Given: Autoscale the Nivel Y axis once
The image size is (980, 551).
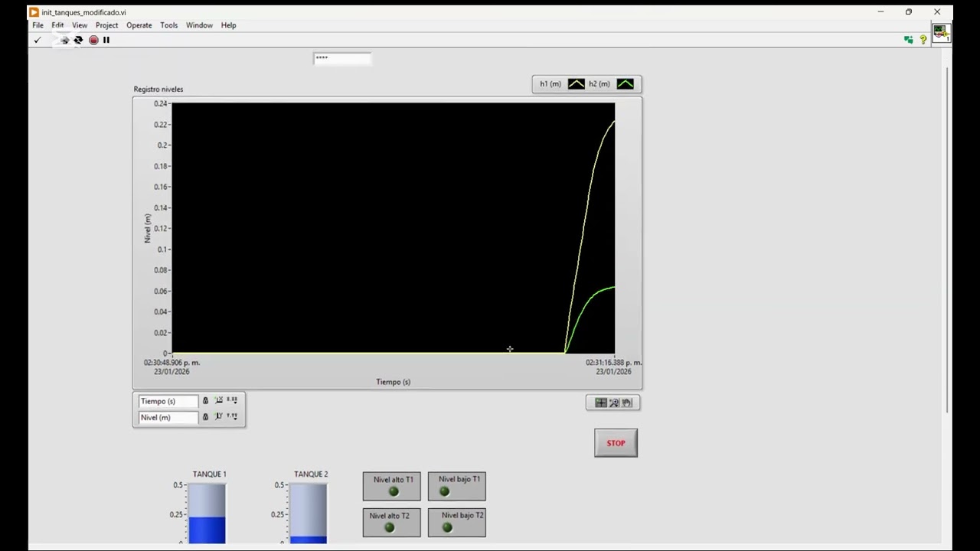Looking at the screenshot, I should [x=219, y=416].
